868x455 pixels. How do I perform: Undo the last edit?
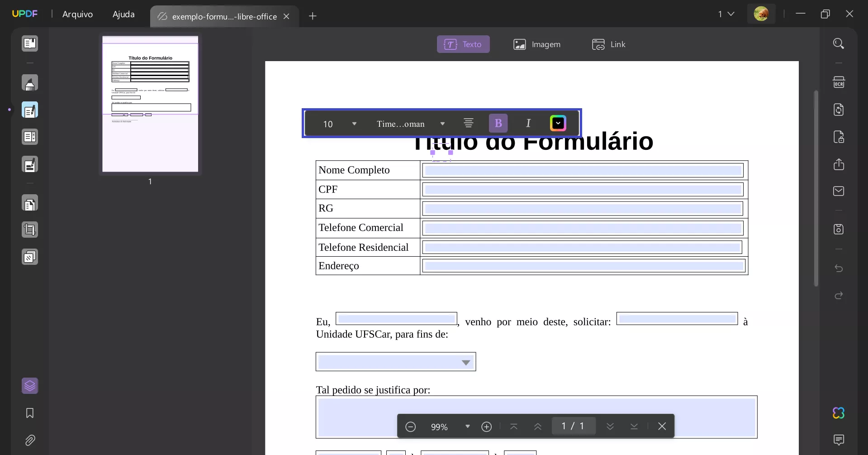pyautogui.click(x=839, y=268)
